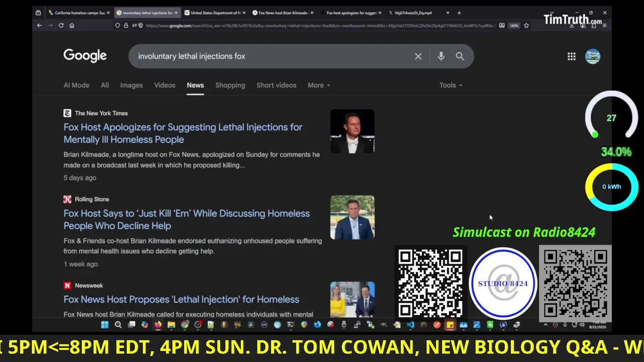This screenshot has height=362, width=644.
Task: Click the '1 week ago' timestamp
Action: 80,264
